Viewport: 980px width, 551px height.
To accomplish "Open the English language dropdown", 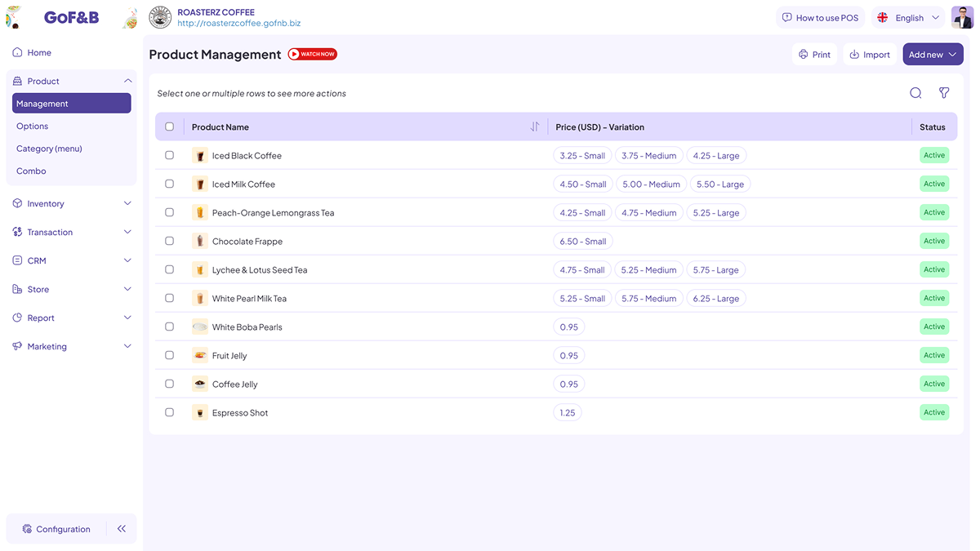I will (909, 17).
